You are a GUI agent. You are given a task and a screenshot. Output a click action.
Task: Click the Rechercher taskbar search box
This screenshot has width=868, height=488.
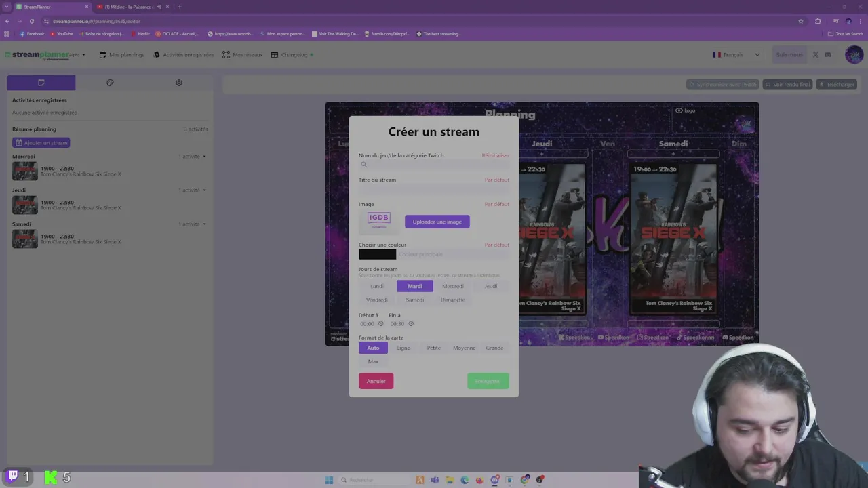coord(375,480)
